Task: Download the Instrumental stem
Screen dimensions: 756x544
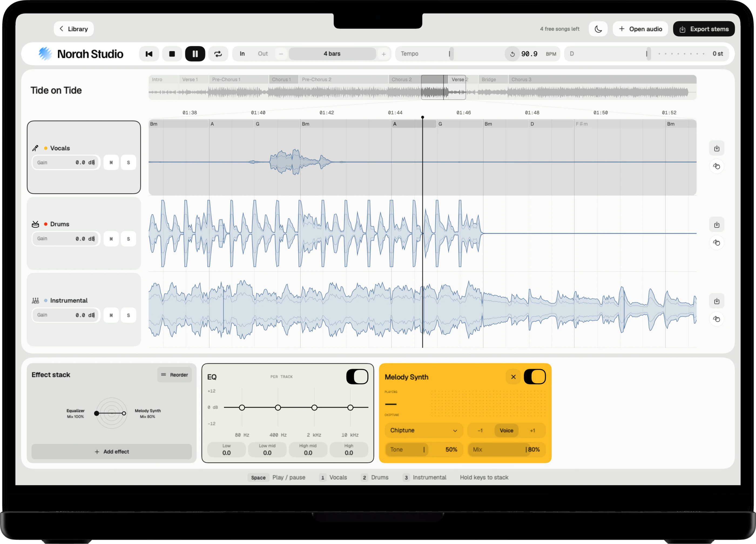Action: click(717, 301)
